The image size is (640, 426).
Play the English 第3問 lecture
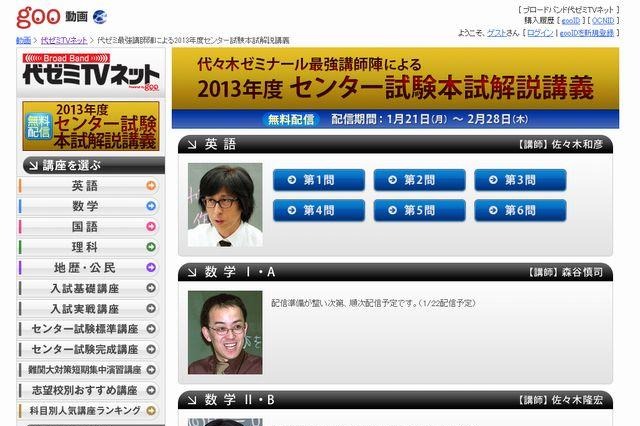520,180
